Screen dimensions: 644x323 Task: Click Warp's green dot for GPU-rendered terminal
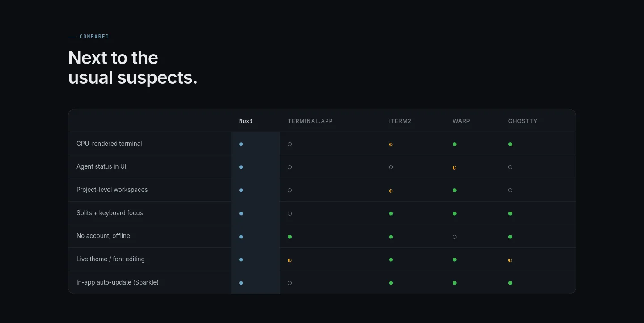(x=454, y=144)
